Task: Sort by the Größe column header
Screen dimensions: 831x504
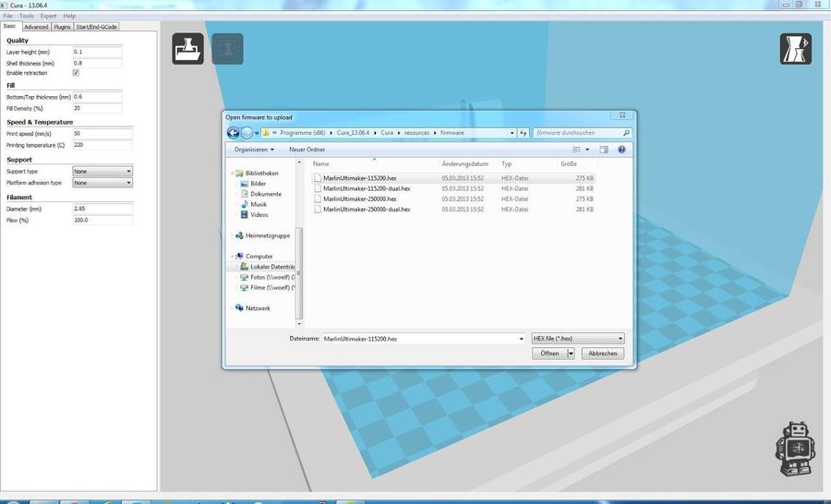Action: coord(569,164)
